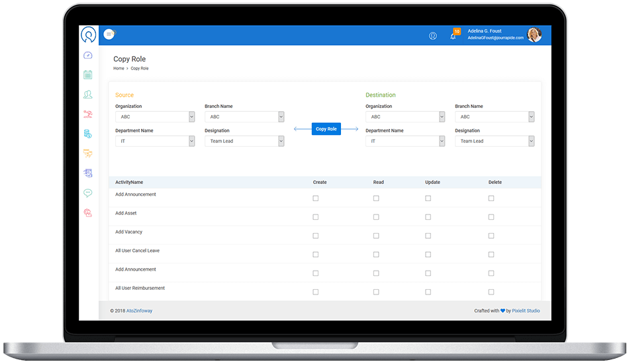Open Source Designation dropdown
Screen dimensions: 629x364
[x=244, y=141]
